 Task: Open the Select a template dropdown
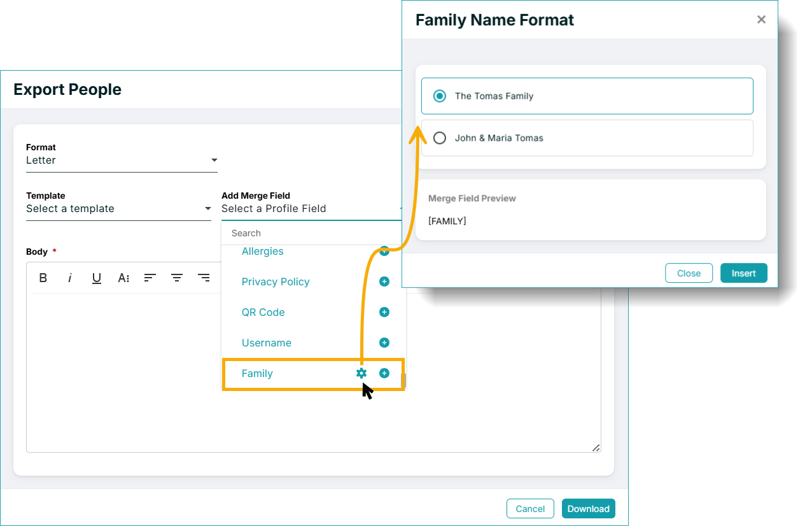(x=118, y=209)
